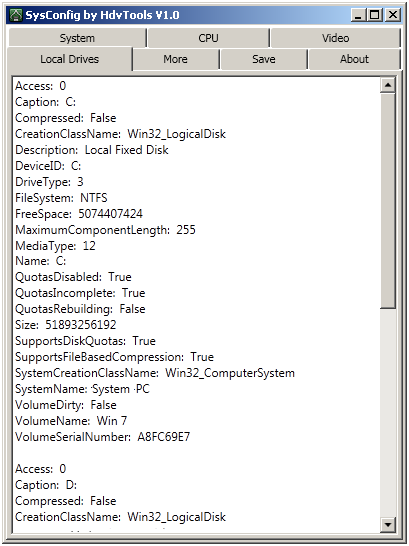Maximize the SysConfig window

tap(375, 15)
